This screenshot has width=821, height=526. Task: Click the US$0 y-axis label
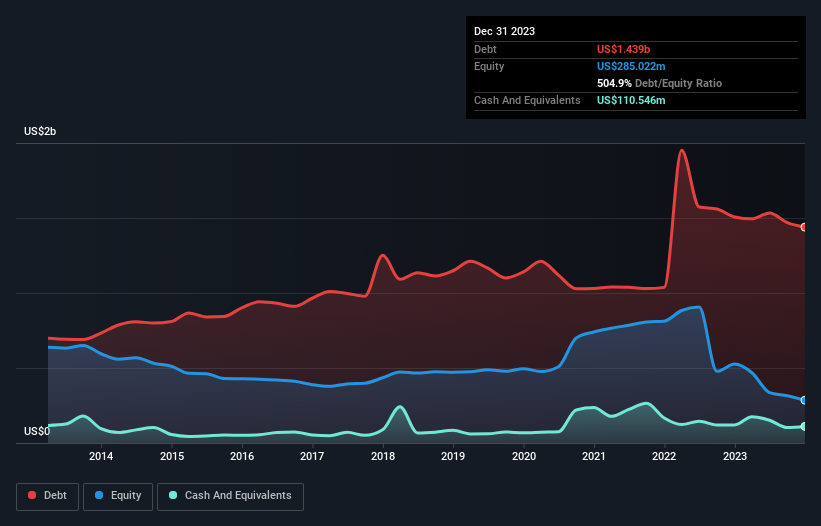click(x=37, y=431)
